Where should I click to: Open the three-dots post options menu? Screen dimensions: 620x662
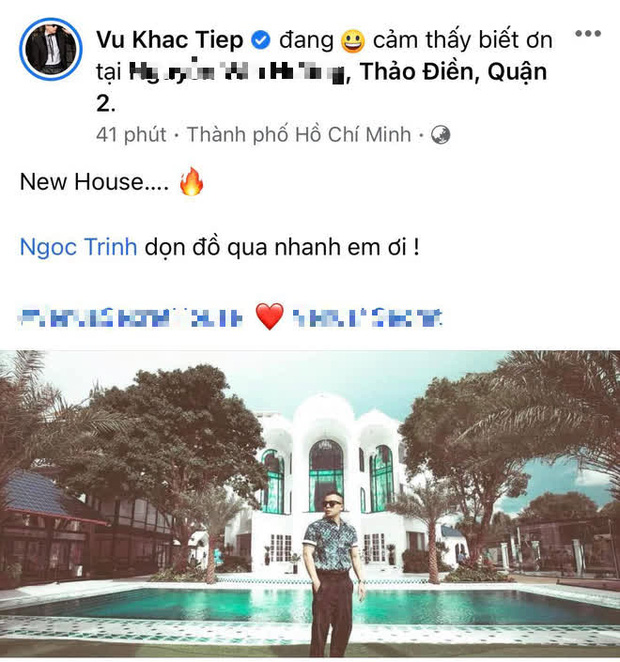tap(588, 33)
